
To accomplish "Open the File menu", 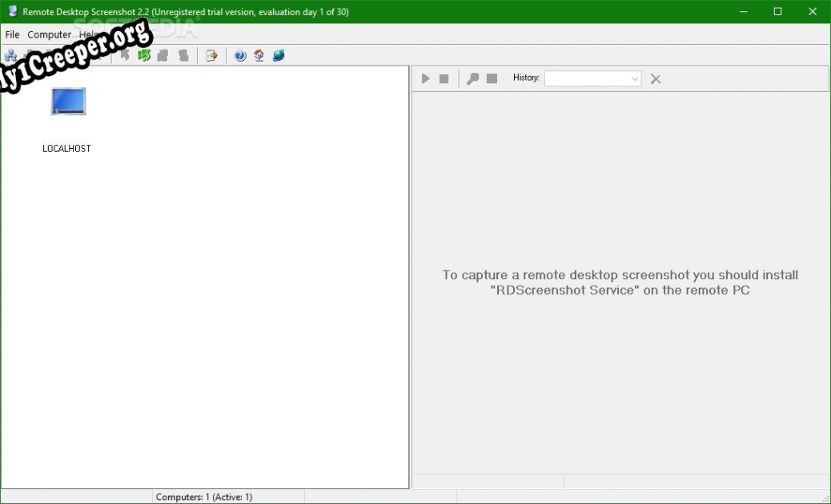I will [13, 34].
